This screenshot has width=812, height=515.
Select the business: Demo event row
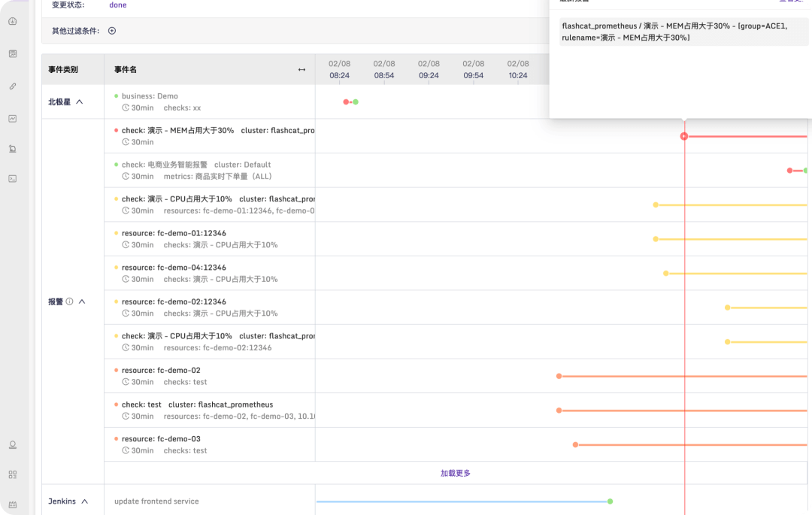click(x=210, y=102)
